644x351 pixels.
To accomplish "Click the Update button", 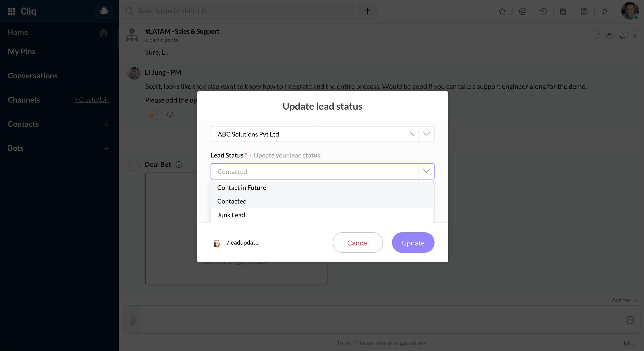I will point(413,243).
